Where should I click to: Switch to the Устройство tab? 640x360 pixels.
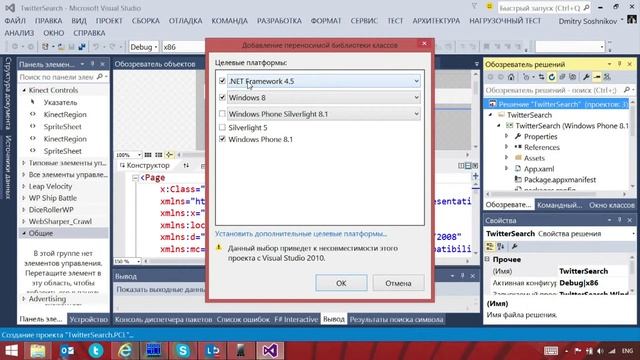(x=88, y=320)
